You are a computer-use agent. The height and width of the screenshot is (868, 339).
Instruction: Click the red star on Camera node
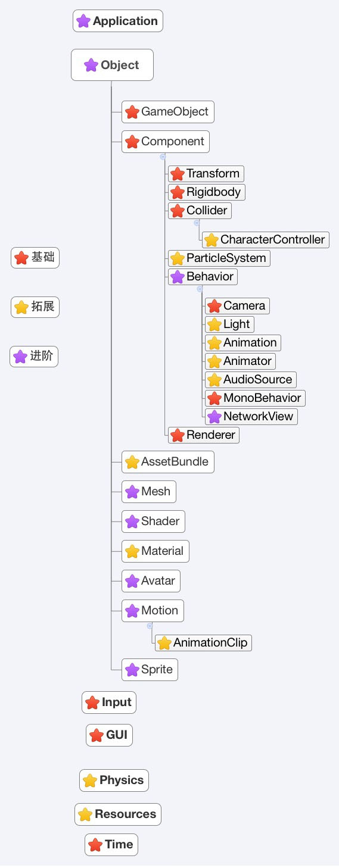coord(214,306)
